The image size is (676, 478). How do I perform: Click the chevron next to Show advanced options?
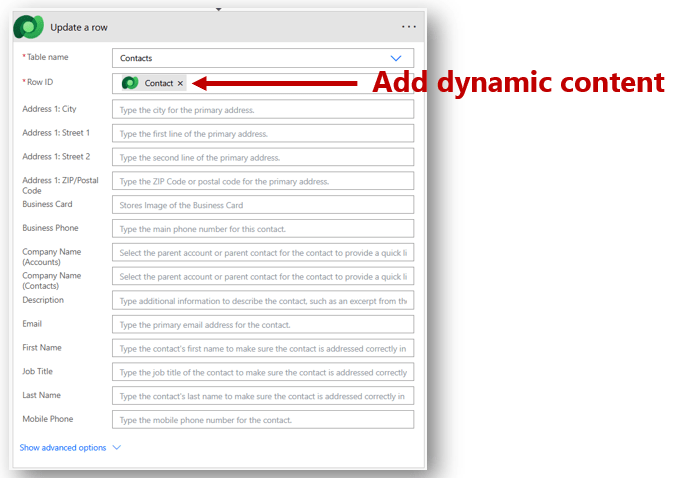(x=117, y=448)
